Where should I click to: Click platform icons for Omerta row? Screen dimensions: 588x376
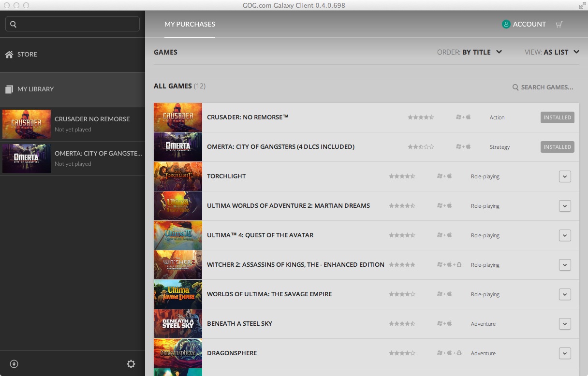pyautogui.click(x=463, y=147)
